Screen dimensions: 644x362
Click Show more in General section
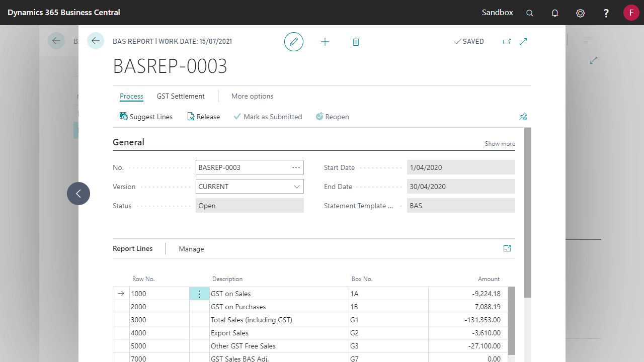500,144
